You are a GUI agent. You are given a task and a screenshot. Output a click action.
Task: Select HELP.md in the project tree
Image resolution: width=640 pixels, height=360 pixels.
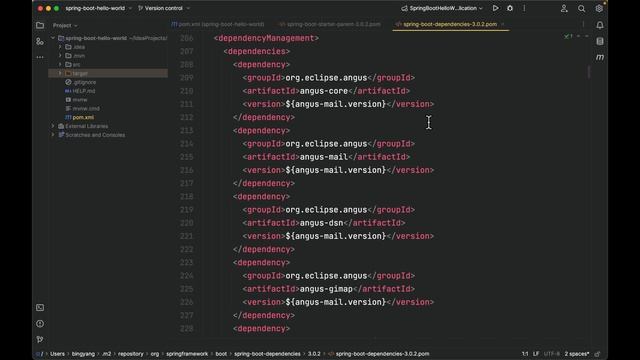[84, 91]
